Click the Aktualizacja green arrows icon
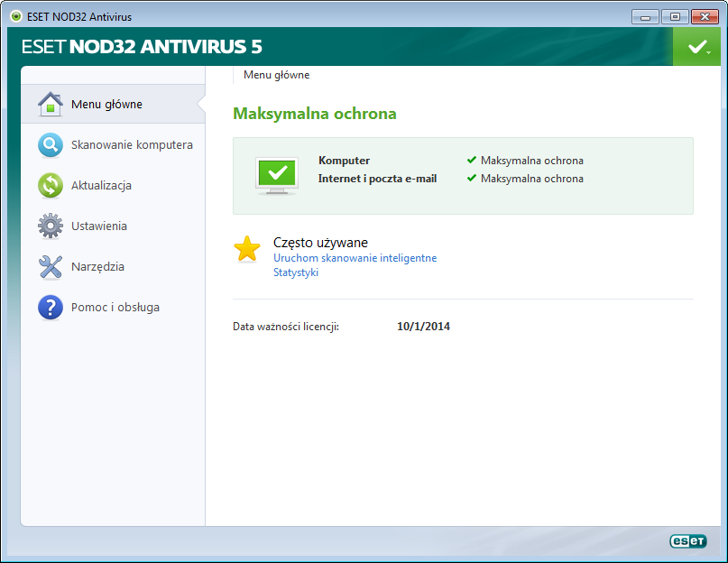 (x=51, y=185)
